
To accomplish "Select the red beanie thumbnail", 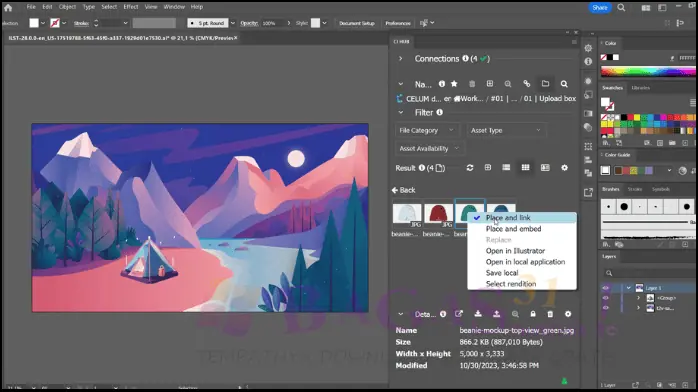I will click(438, 214).
